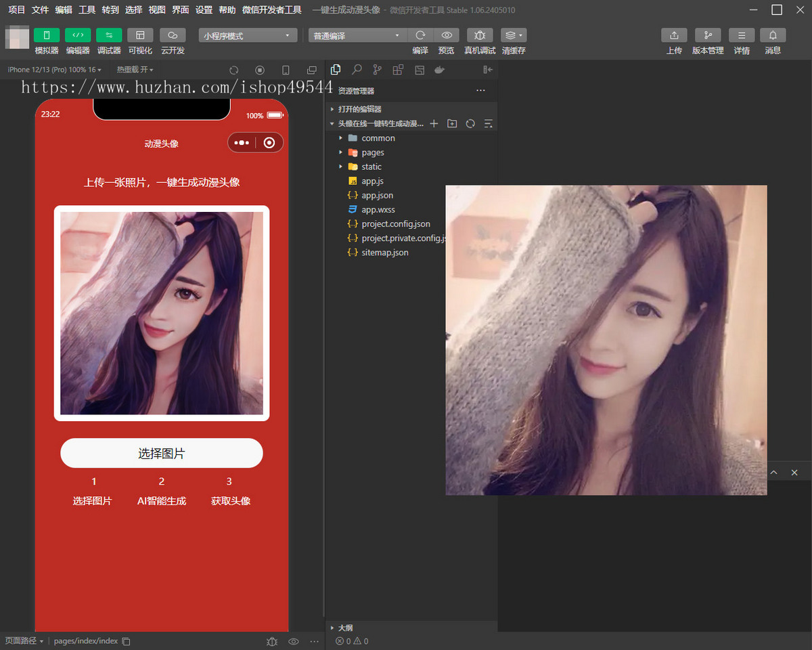
Task: Click the preview eye icon
Action: click(x=447, y=35)
